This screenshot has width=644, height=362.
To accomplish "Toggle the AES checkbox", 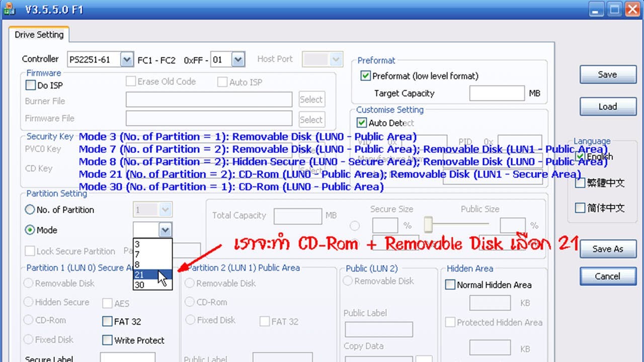I will pyautogui.click(x=107, y=303).
